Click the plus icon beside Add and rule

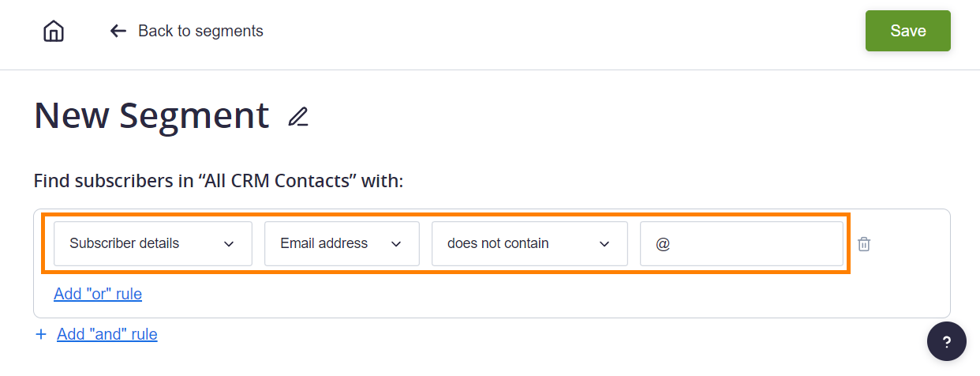pos(41,334)
